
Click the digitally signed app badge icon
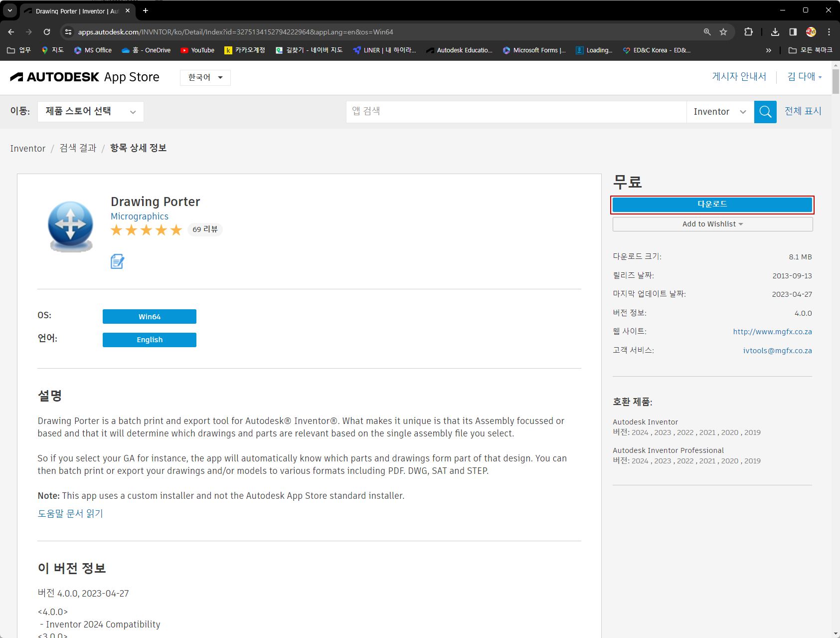[117, 261]
